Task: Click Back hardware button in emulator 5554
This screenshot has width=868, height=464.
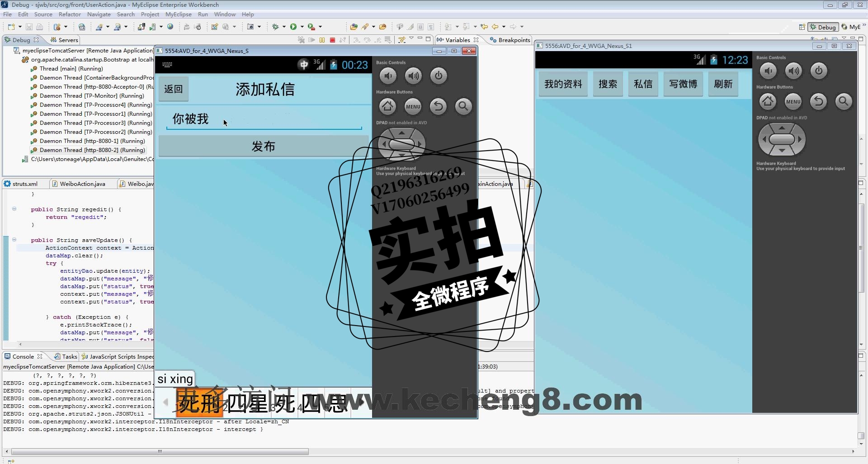Action: 438,106
